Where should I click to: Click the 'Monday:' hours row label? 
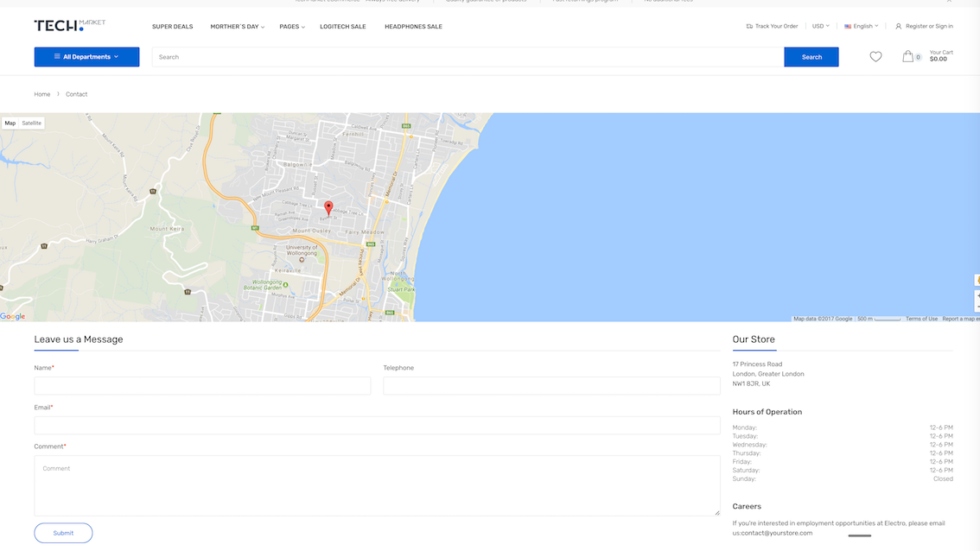[x=745, y=427]
